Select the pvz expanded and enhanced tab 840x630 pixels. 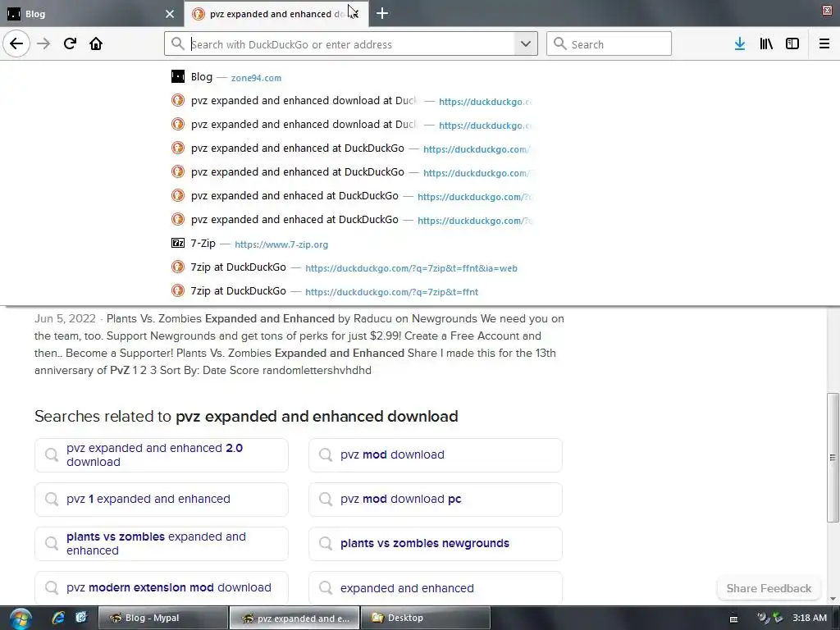point(276,14)
